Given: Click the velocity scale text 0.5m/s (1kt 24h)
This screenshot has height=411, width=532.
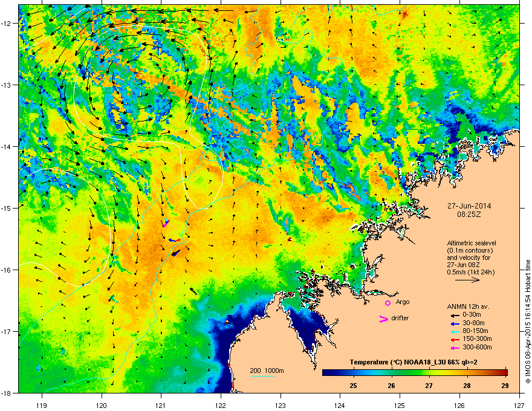Looking at the screenshot, I should (471, 273).
